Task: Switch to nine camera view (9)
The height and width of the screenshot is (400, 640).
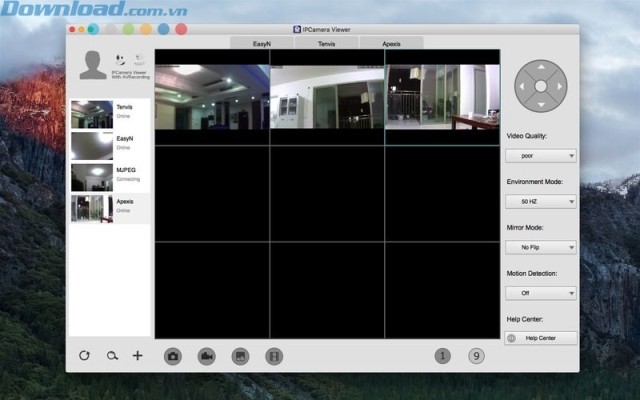Action: click(x=476, y=356)
